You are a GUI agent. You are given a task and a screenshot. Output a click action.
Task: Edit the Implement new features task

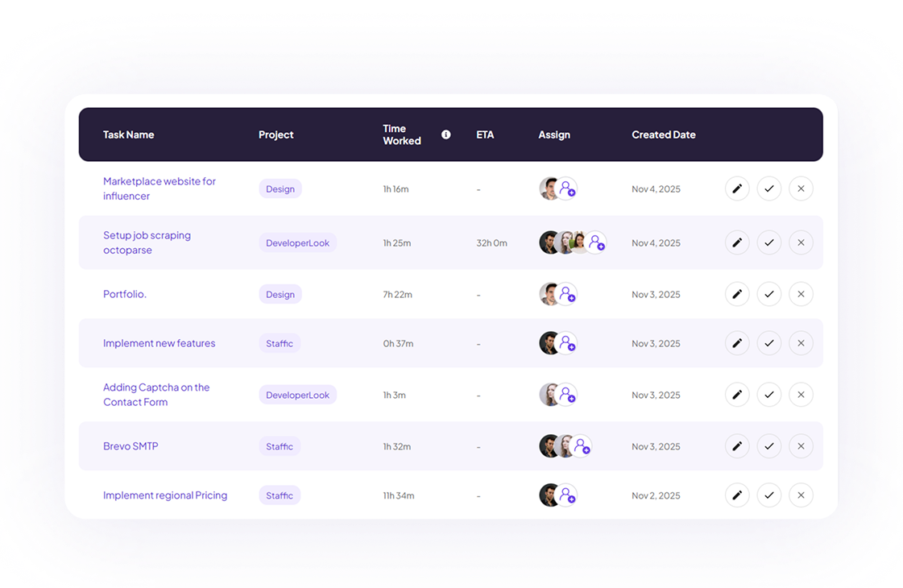tap(737, 343)
